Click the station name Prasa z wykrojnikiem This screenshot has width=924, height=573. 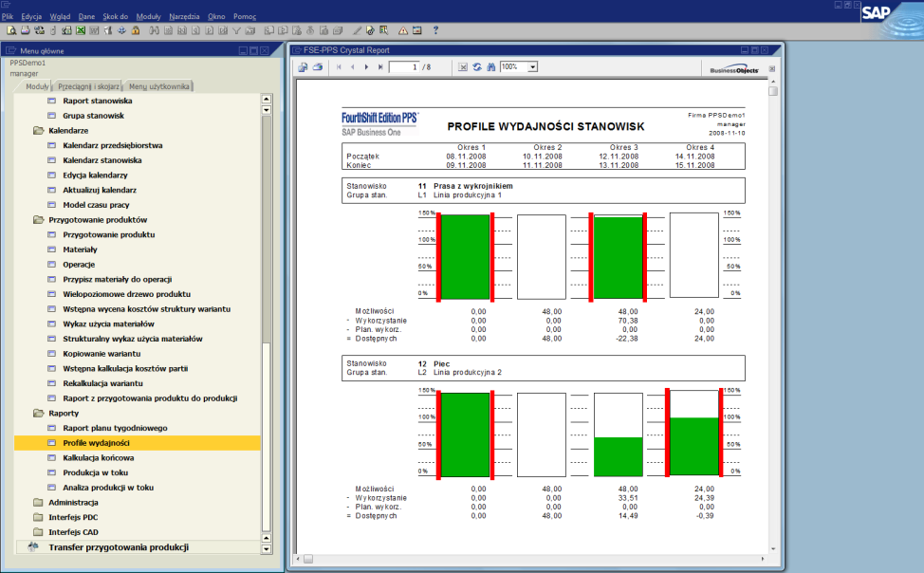[473, 186]
